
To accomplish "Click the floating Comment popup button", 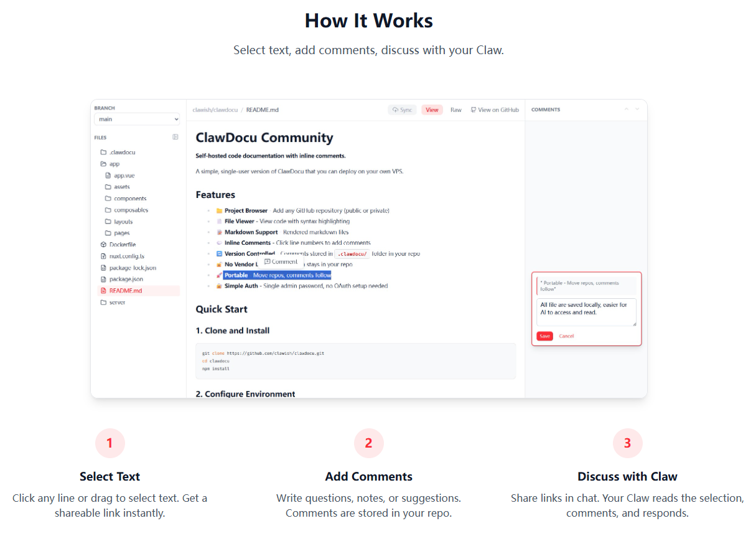I will coord(281,262).
